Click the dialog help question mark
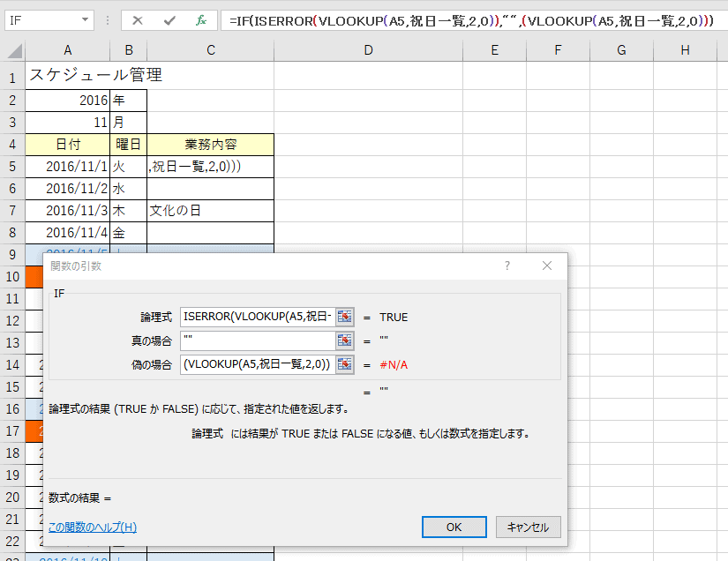 507,266
